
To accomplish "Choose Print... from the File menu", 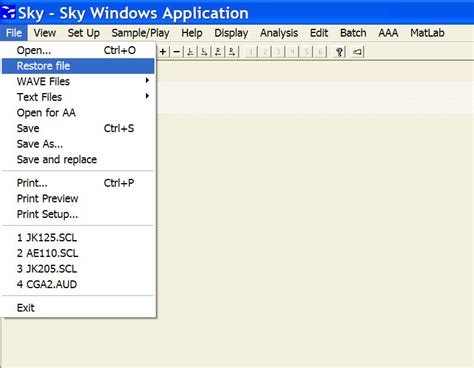I will click(78, 183).
